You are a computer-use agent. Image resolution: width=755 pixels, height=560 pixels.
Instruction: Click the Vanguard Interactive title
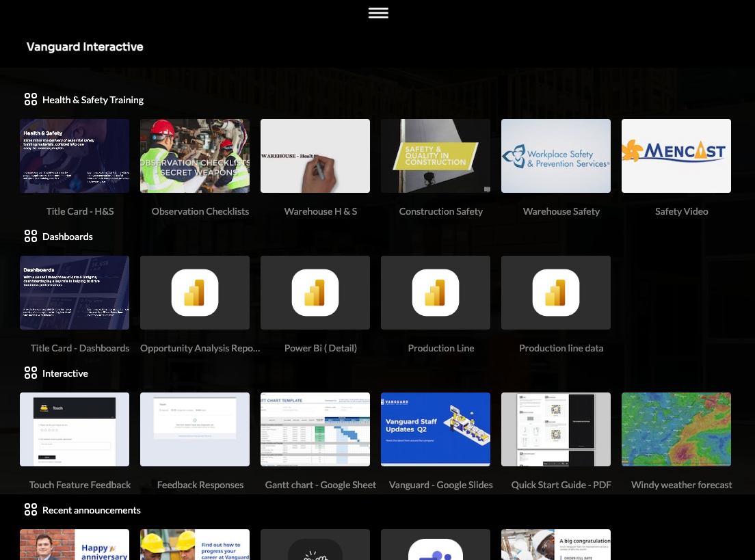click(x=85, y=46)
